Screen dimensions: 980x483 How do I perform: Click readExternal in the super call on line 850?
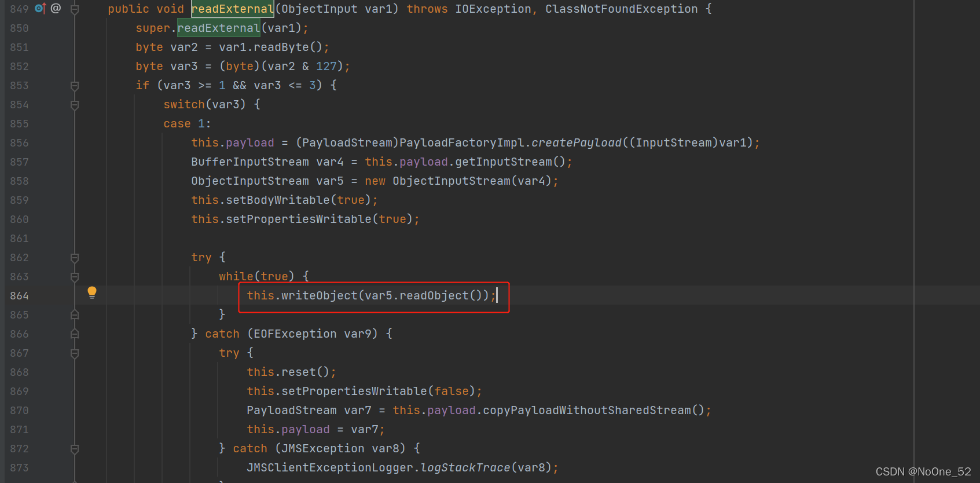click(x=219, y=28)
